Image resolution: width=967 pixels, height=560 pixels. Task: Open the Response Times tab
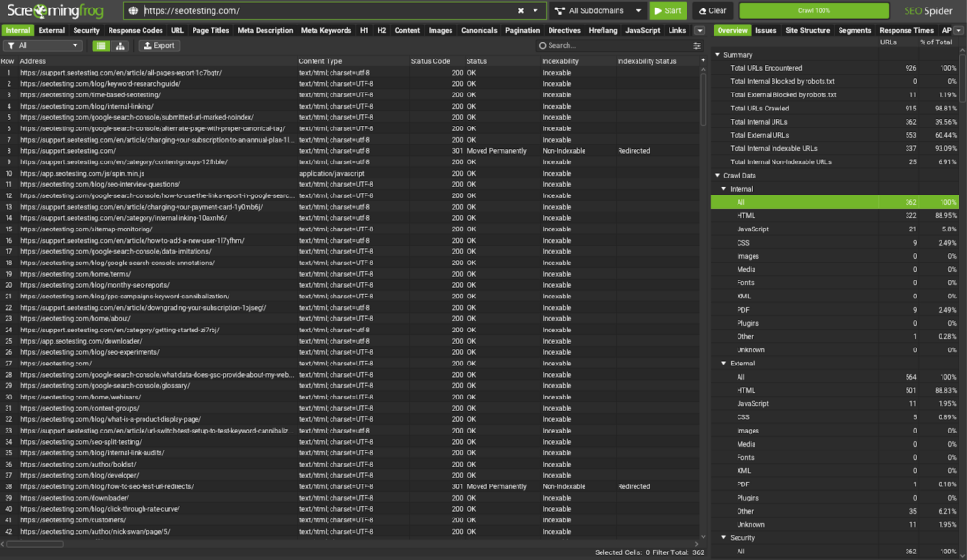pyautogui.click(x=907, y=30)
